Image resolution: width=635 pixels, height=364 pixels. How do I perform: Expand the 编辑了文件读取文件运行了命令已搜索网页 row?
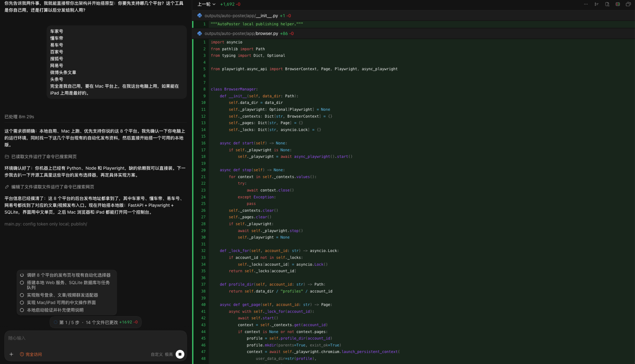pos(49,187)
